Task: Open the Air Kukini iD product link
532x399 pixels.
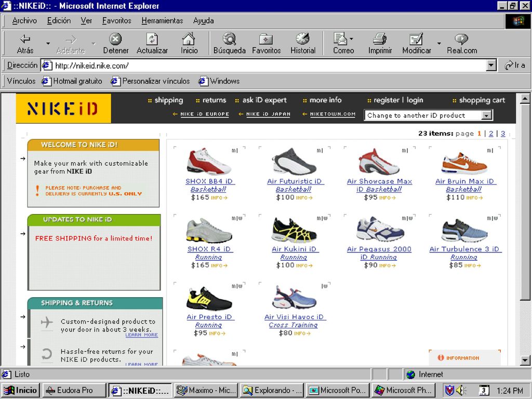Action: tap(294, 249)
